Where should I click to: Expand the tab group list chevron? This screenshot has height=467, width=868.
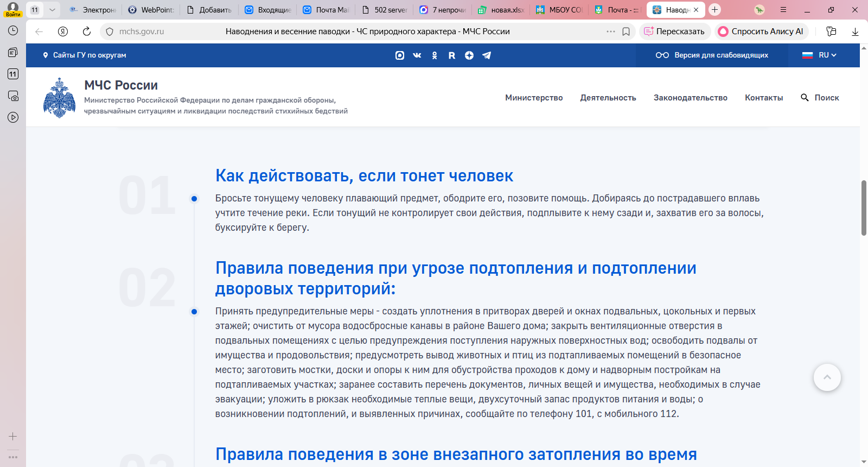[x=52, y=10]
